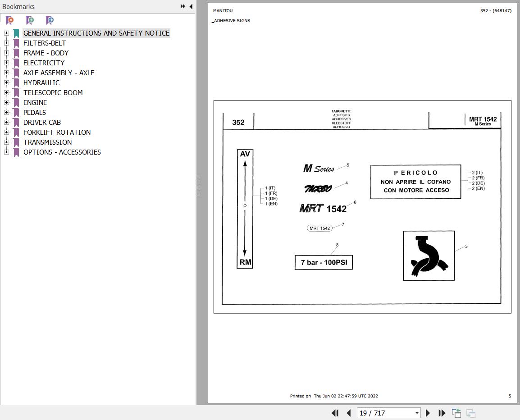Jump to last page
This screenshot has height=420, width=520.
tap(442, 413)
